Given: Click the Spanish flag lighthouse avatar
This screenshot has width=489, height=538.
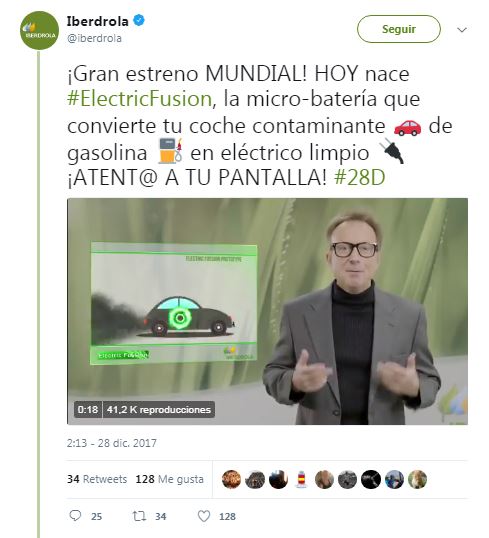Looking at the screenshot, I should 301,479.
